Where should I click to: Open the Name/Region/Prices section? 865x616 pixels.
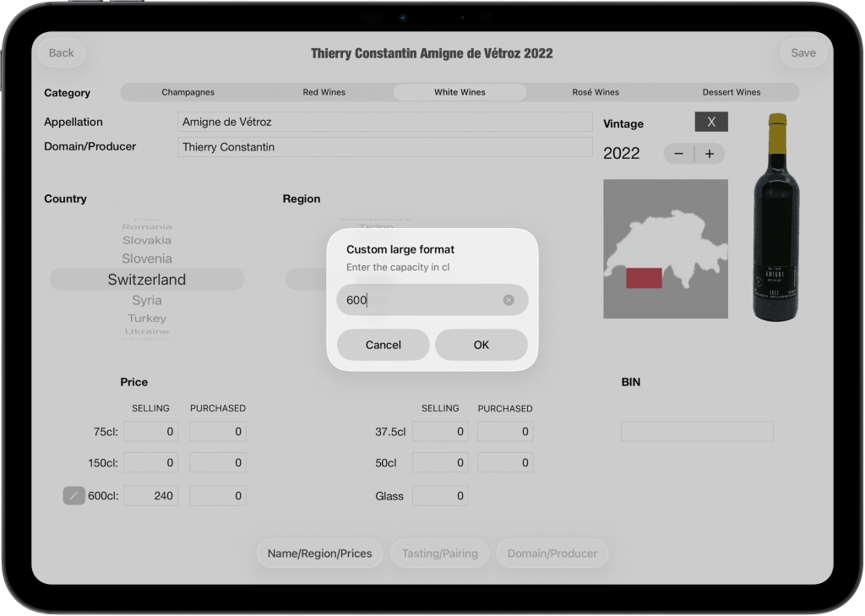click(x=320, y=553)
